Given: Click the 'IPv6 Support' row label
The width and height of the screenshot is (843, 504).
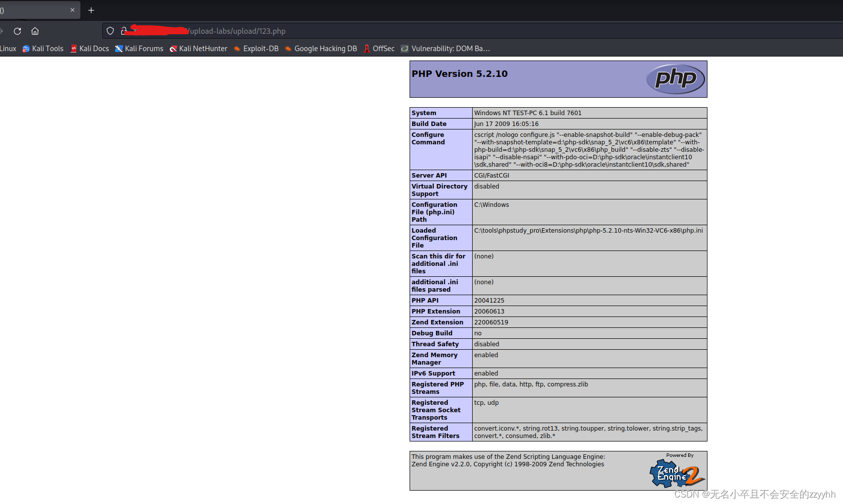Looking at the screenshot, I should 433,373.
